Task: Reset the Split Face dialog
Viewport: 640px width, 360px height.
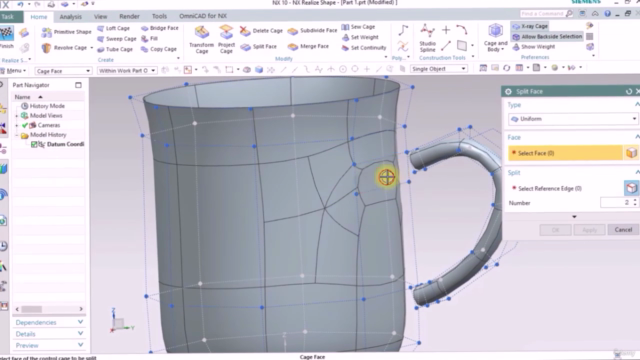Action: pyautogui.click(x=629, y=91)
